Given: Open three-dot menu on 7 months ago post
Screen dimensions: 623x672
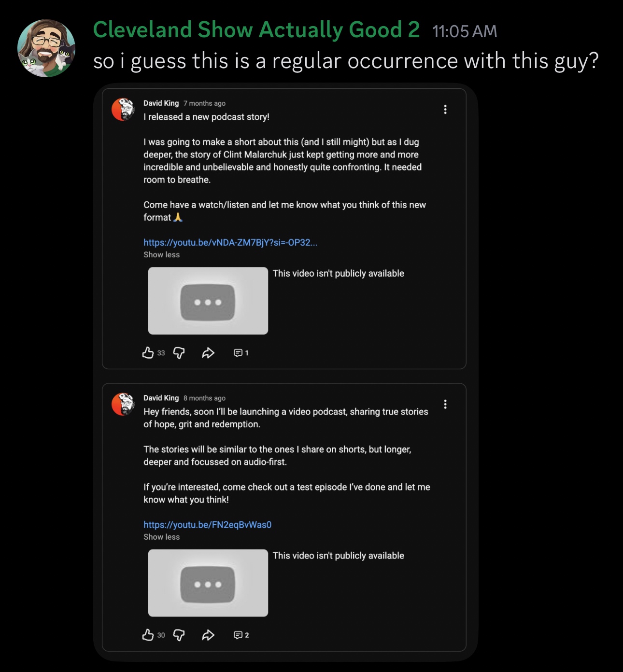Looking at the screenshot, I should pos(445,110).
